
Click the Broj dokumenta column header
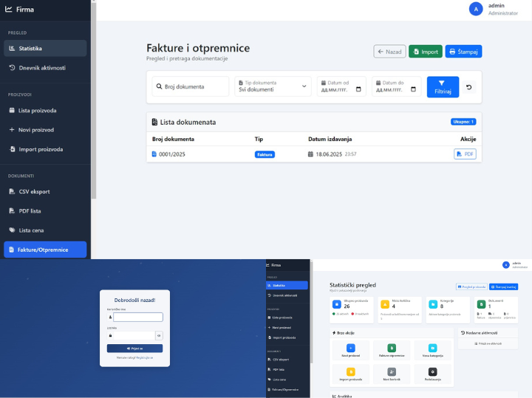click(173, 139)
